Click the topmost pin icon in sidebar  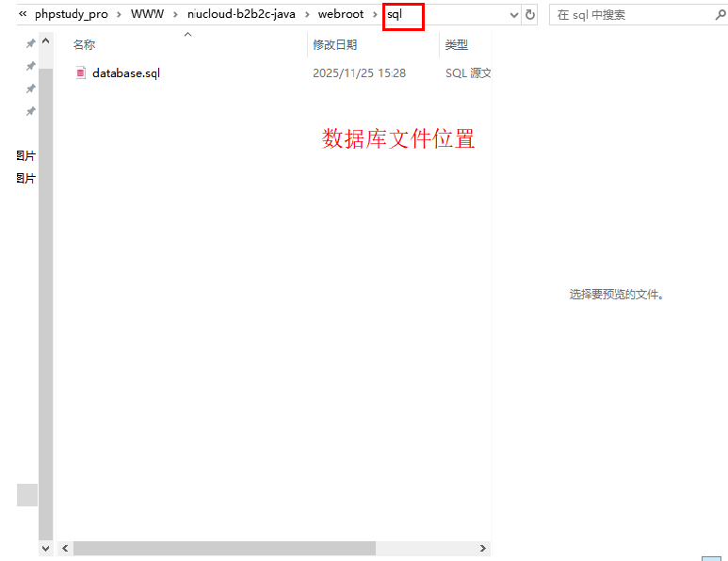coord(30,44)
